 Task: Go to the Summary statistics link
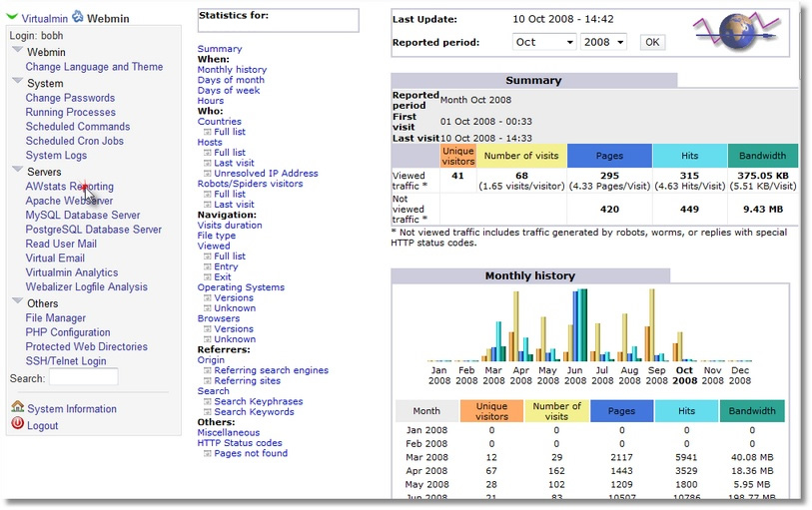tap(220, 49)
